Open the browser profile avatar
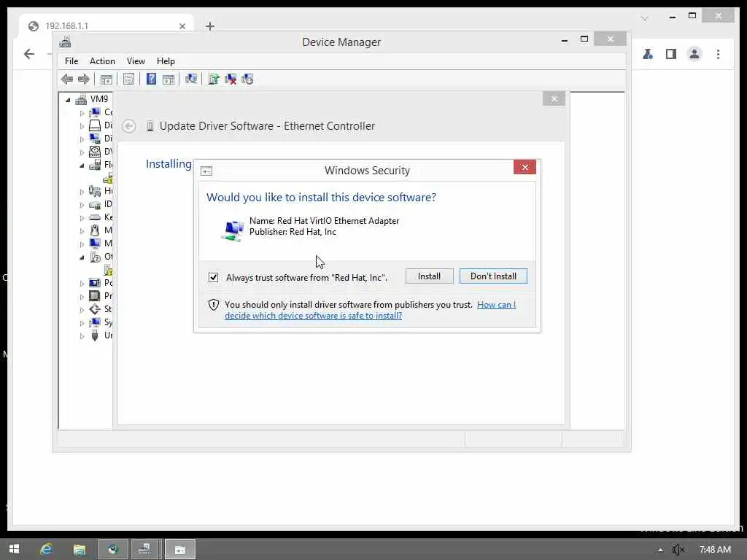747x560 pixels. (x=694, y=54)
